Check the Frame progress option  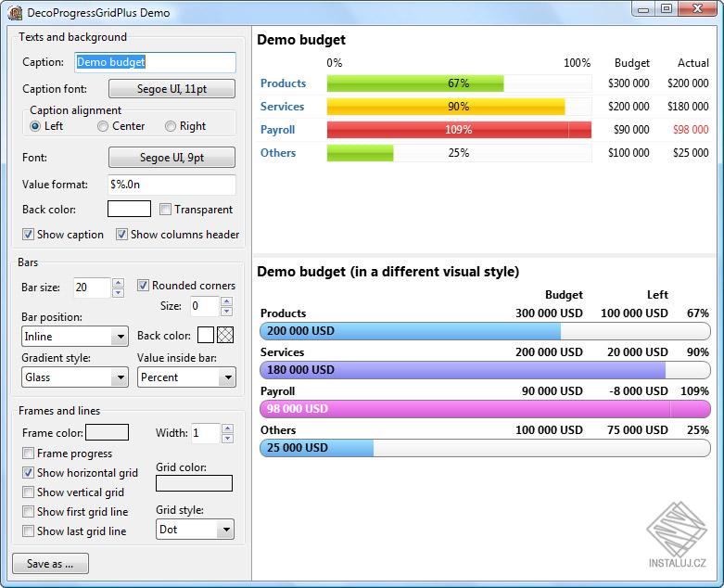[29, 454]
